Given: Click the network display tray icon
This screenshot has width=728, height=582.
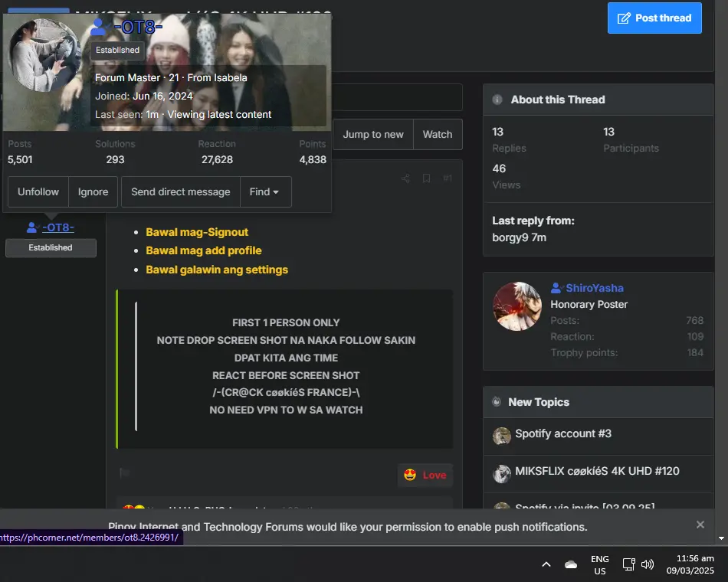Looking at the screenshot, I should point(628,564).
